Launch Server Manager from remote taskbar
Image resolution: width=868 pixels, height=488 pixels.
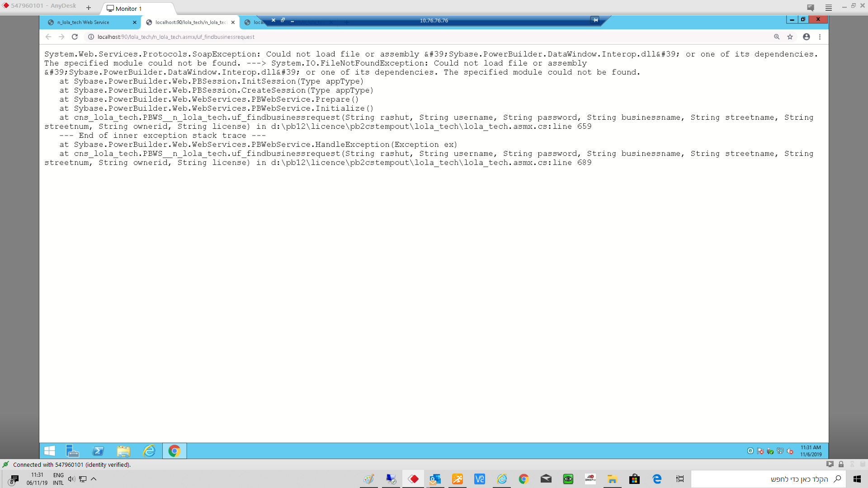(x=72, y=450)
